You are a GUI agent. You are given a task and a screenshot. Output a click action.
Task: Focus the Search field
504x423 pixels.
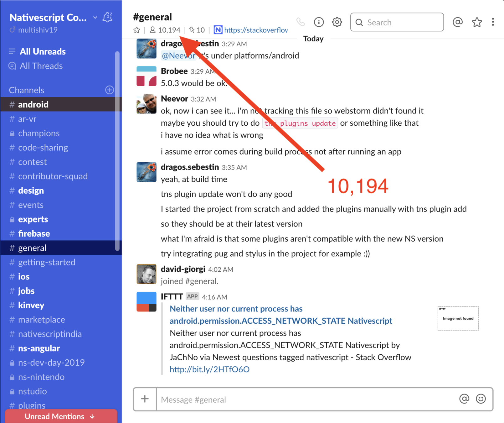click(397, 22)
